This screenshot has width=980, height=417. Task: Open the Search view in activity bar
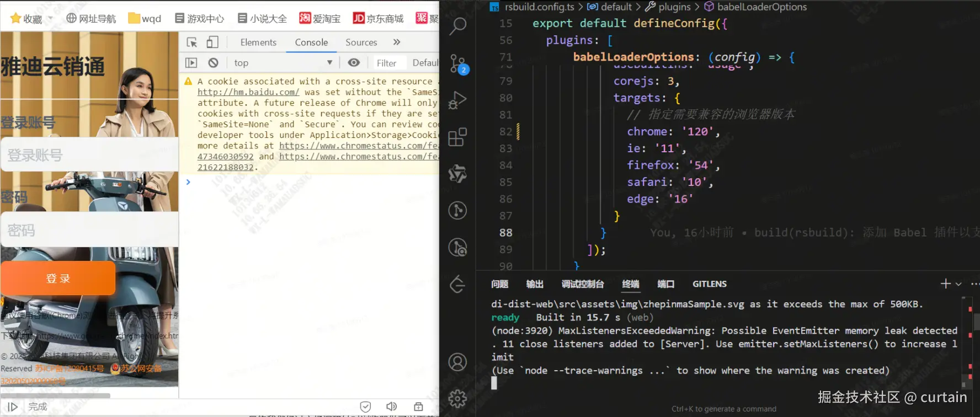(457, 26)
